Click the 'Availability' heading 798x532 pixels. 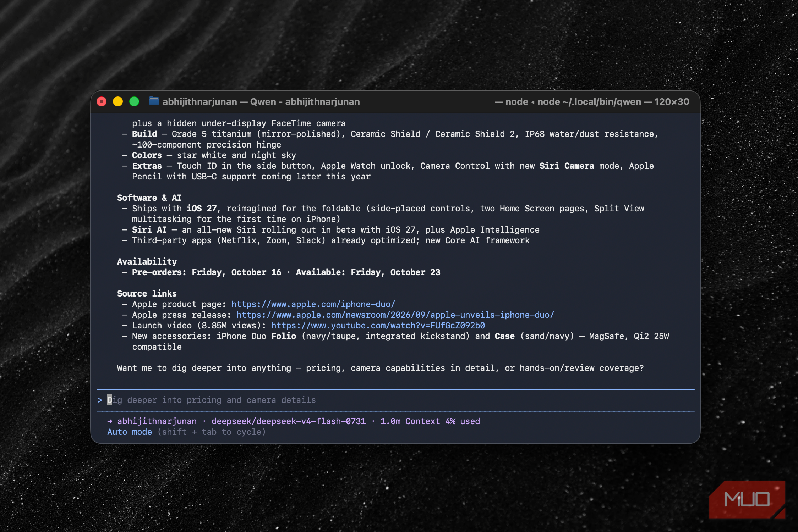point(147,262)
